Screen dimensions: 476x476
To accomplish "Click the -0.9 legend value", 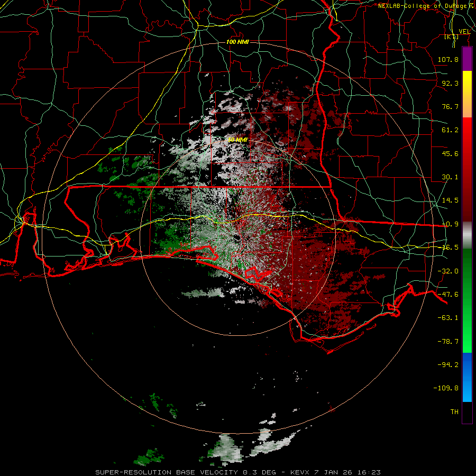I will (450, 224).
